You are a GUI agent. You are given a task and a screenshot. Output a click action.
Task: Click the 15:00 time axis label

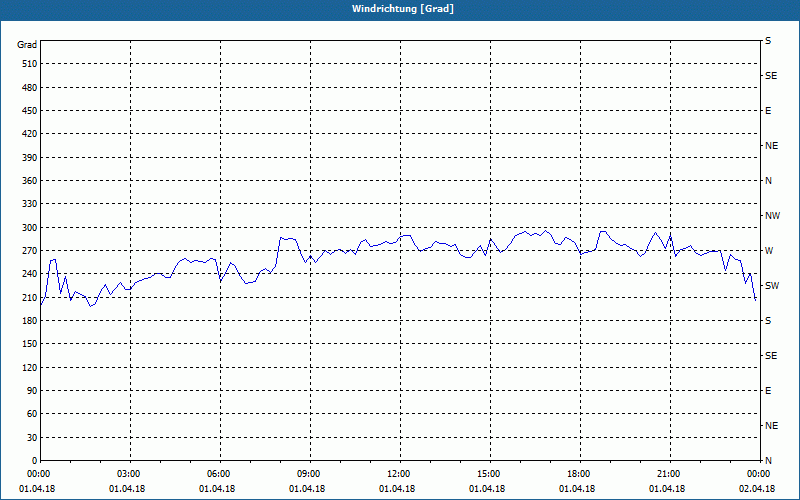[488, 474]
